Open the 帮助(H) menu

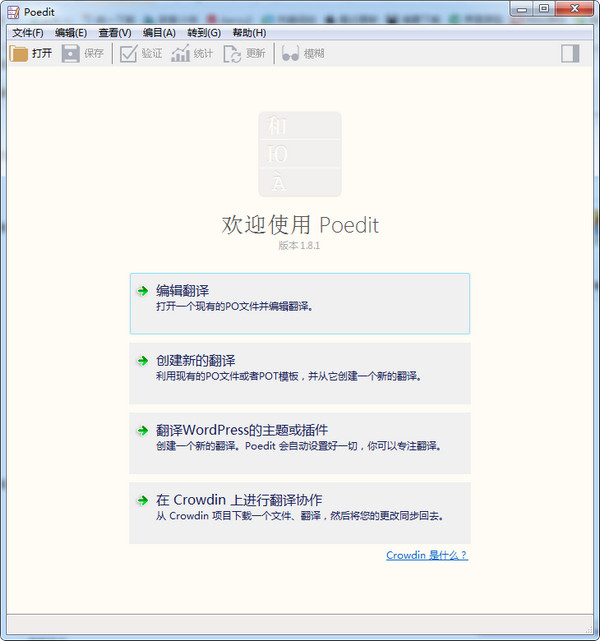tap(249, 33)
